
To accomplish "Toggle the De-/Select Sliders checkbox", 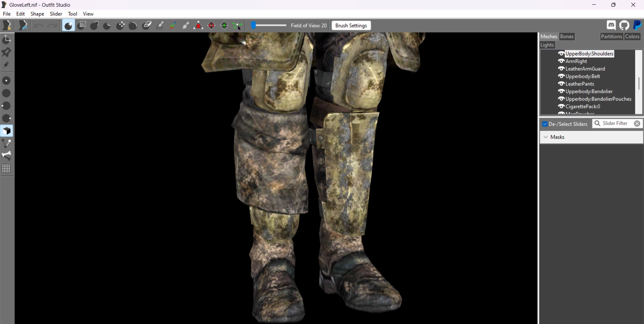I will point(545,124).
